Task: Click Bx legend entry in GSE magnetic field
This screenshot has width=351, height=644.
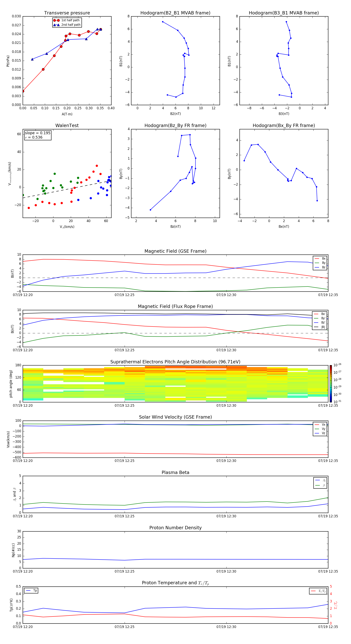Action: click(320, 259)
